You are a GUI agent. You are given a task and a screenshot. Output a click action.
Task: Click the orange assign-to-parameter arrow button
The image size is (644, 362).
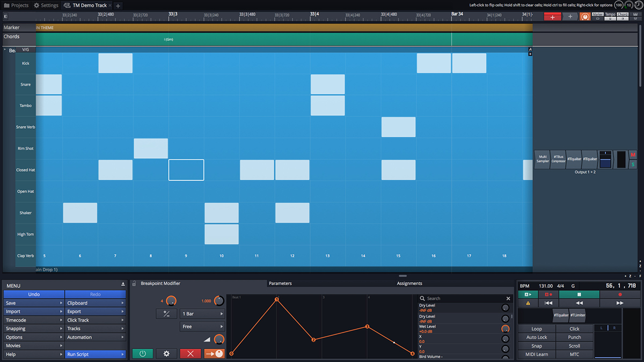[215, 353]
